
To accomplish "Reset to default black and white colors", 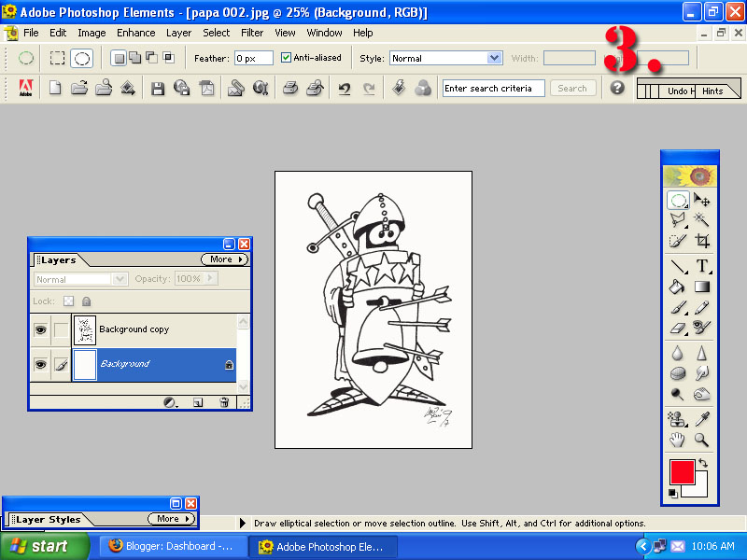I will 672,494.
